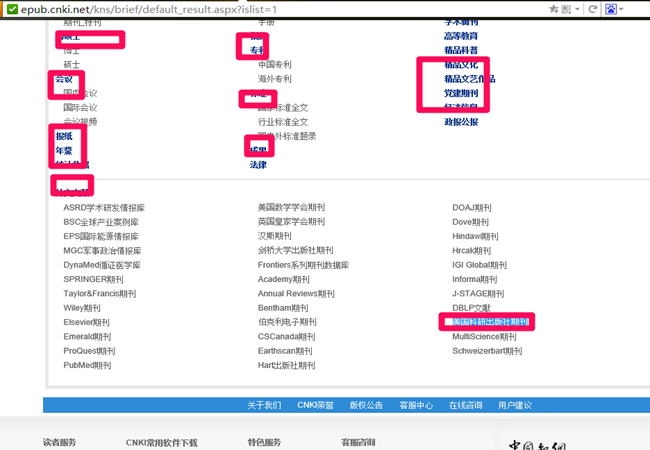The width and height of the screenshot is (650, 450).
Task: Open Dove期刊 link
Action: [471, 222]
